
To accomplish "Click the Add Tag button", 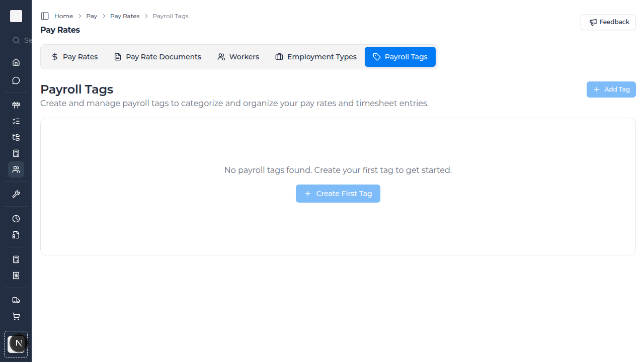I will point(611,89).
